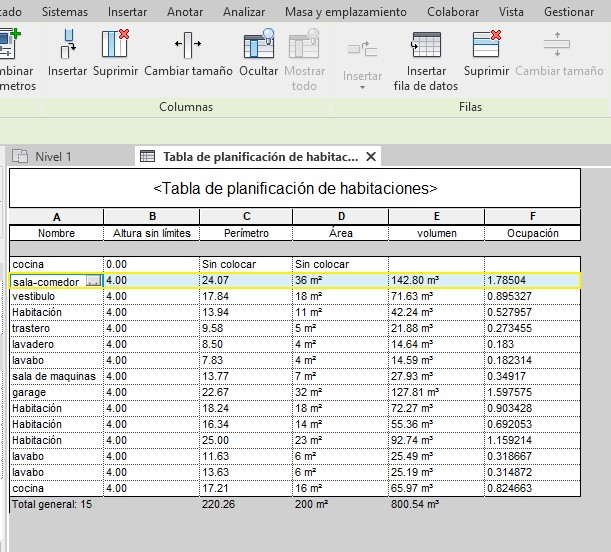Viewport: 611px width, 552px height.
Task: Select the Área column header
Action: point(340,233)
